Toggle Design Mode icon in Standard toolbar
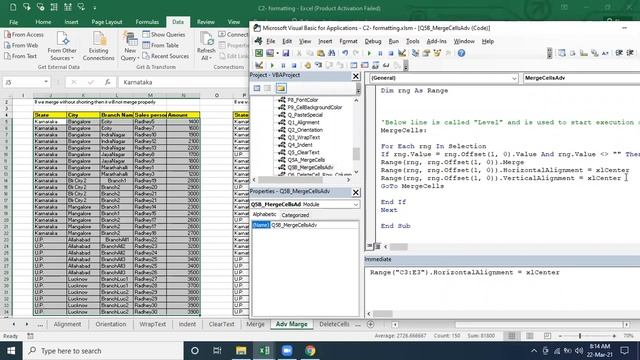Image resolution: width=640 pixels, height=360 pixels. pos(402,53)
